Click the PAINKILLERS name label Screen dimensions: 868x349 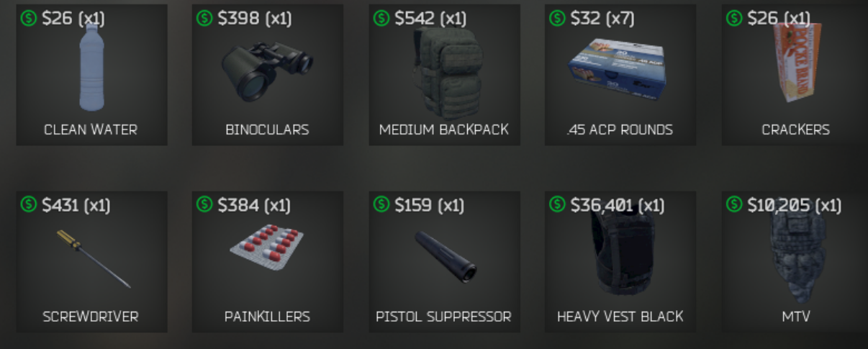tap(267, 317)
